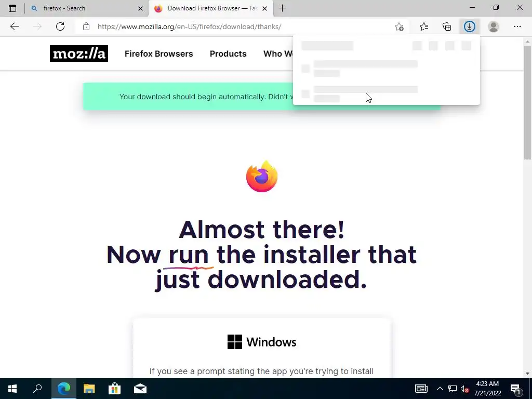The image size is (532, 399).
Task: Open the notification center icon
Action: (x=516, y=389)
